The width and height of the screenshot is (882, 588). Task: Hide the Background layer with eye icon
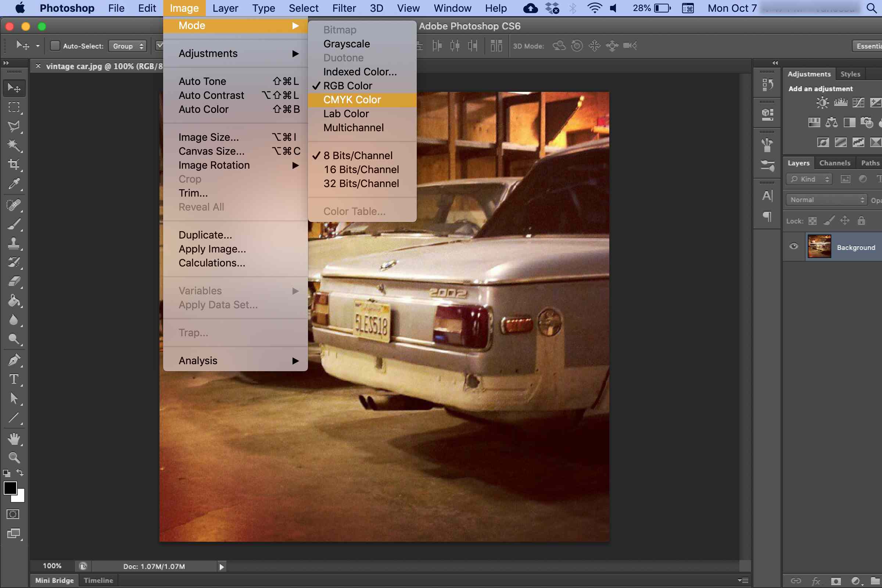click(x=793, y=246)
